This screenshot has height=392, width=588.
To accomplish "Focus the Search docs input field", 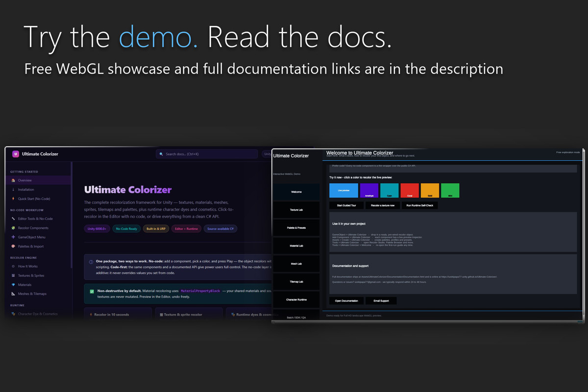I will click(x=207, y=154).
